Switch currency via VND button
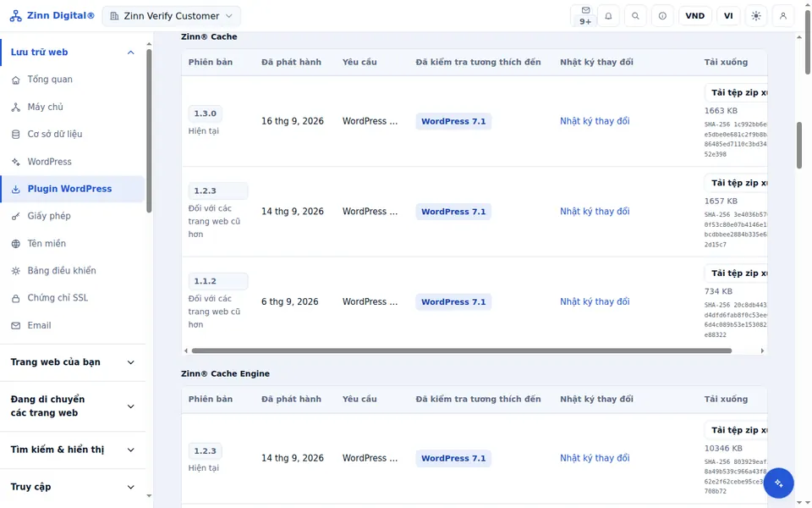Screen dimensions: 812x508 click(x=695, y=15)
